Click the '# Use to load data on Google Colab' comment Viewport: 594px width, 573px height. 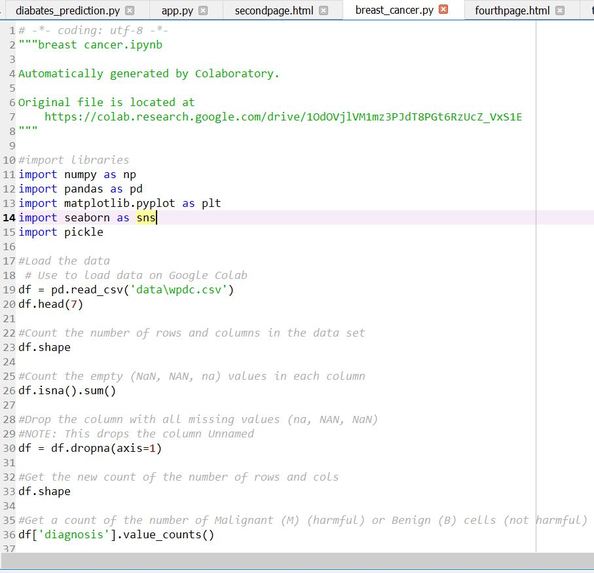click(136, 275)
